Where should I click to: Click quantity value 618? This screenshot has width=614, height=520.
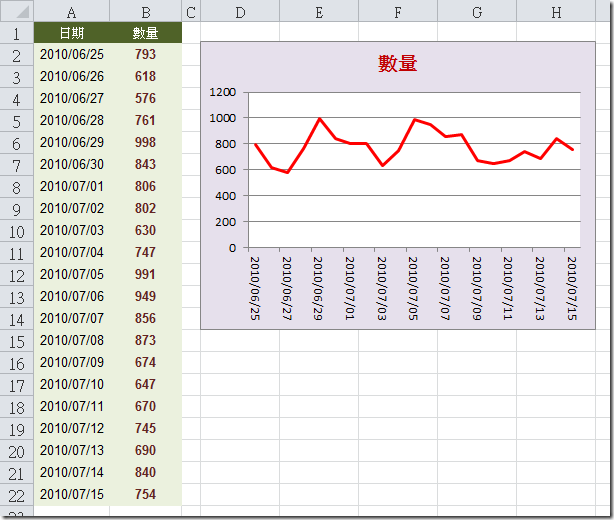click(145, 76)
